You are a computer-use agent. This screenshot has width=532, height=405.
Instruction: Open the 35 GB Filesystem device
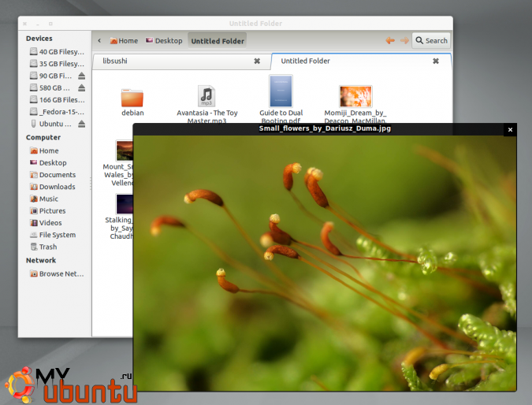(57, 64)
